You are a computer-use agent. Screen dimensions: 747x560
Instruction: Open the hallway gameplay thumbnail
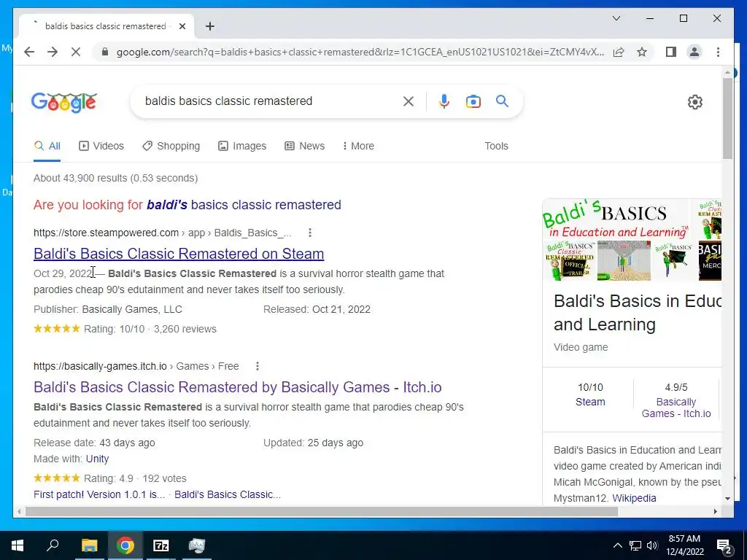click(624, 261)
